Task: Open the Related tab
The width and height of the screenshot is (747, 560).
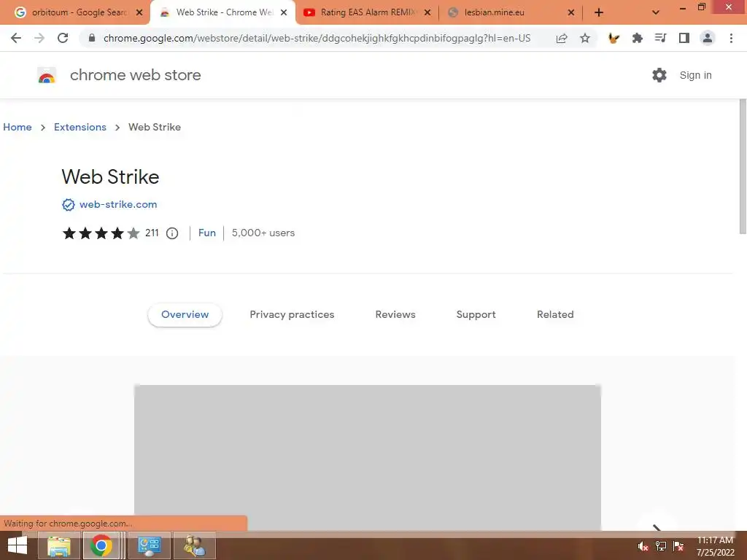Action: 555,315
